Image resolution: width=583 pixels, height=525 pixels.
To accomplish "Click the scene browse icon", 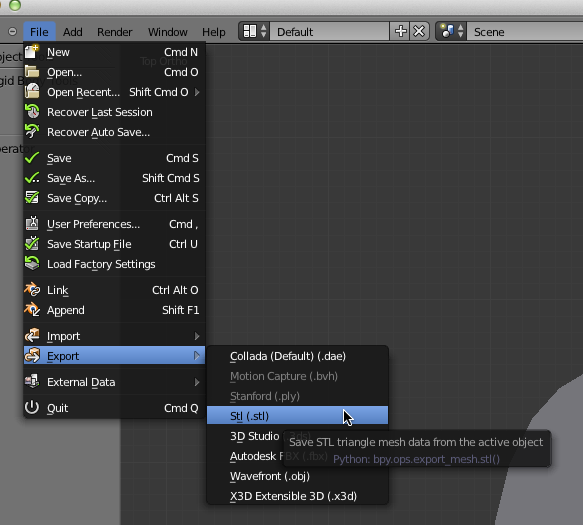I will (451, 31).
